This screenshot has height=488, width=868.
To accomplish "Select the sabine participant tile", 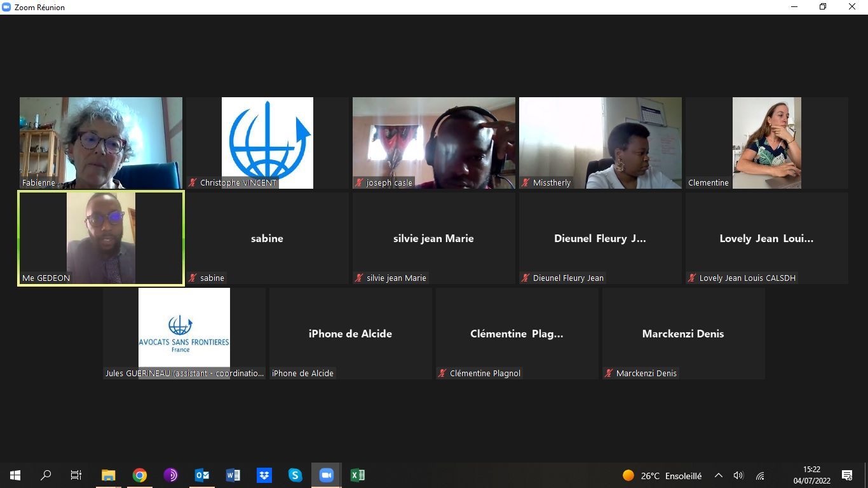I will coord(268,238).
